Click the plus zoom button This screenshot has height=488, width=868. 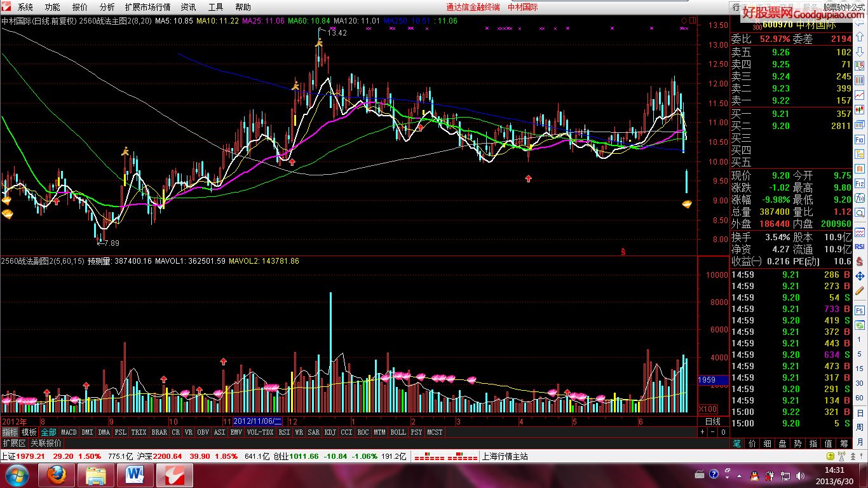(x=703, y=432)
